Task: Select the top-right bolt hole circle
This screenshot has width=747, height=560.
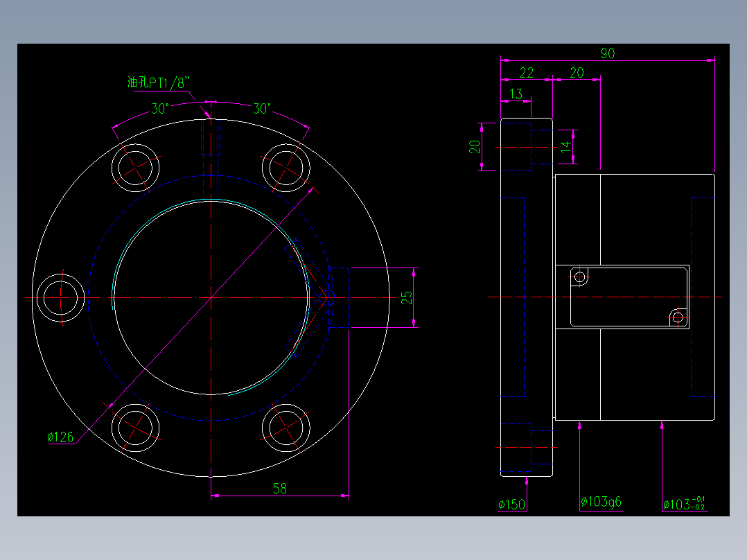Action: pos(285,168)
